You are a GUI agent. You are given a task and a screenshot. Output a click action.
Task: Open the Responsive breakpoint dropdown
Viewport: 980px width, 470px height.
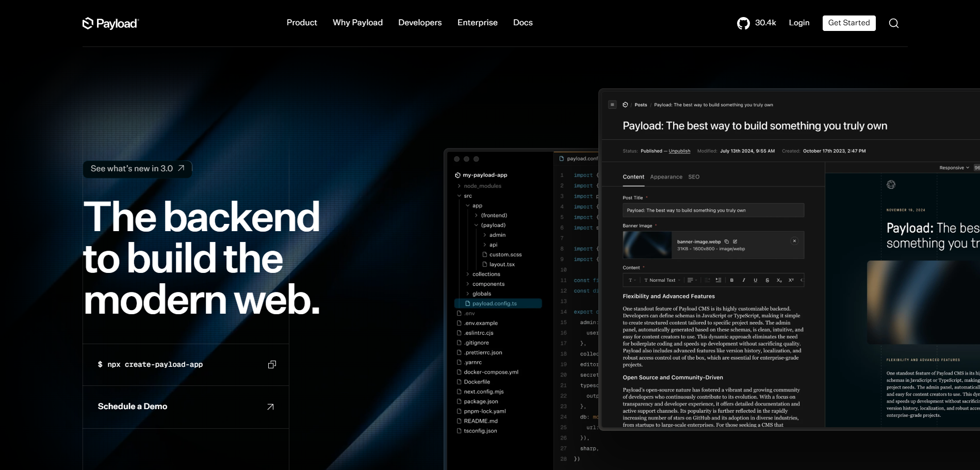click(x=954, y=168)
